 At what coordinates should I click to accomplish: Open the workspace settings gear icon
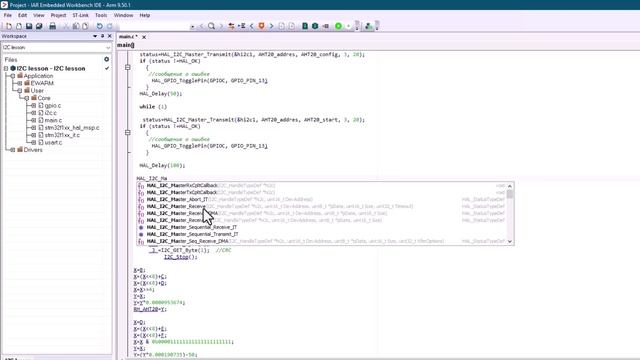(107, 60)
